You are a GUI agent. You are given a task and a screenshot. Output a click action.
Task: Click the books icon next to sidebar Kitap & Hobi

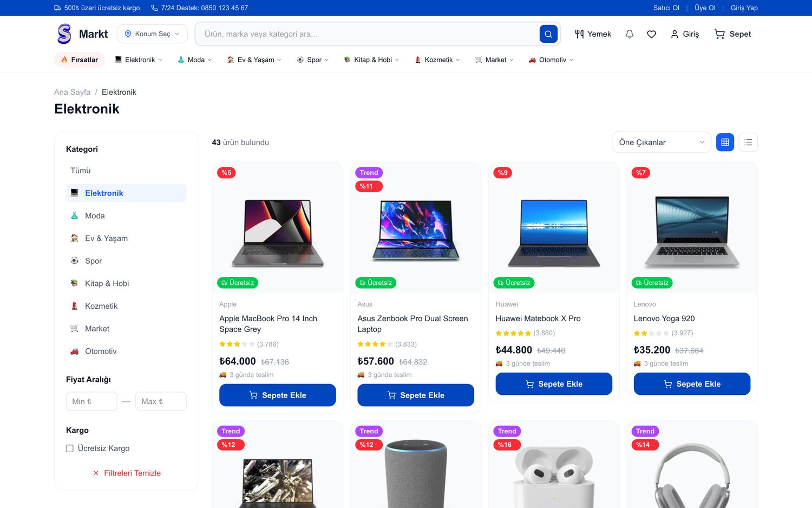pyautogui.click(x=75, y=283)
